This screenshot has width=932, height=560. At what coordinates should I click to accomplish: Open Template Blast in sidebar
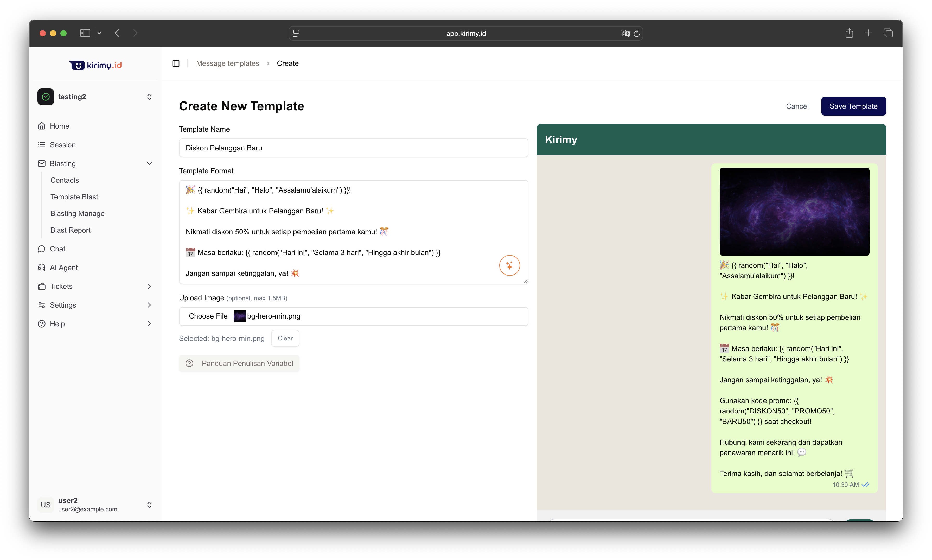click(74, 197)
